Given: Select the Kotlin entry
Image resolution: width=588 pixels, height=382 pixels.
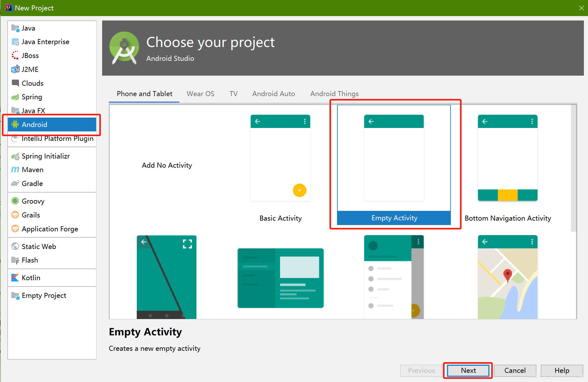Looking at the screenshot, I should coord(52,278).
